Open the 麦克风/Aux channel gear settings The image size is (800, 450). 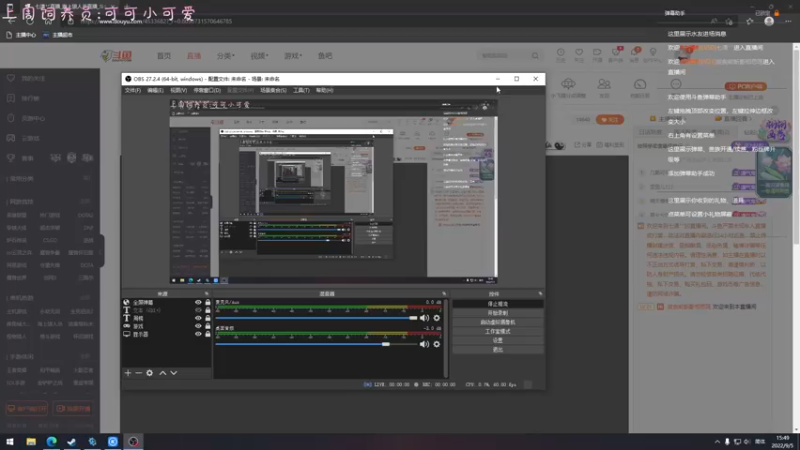437,318
